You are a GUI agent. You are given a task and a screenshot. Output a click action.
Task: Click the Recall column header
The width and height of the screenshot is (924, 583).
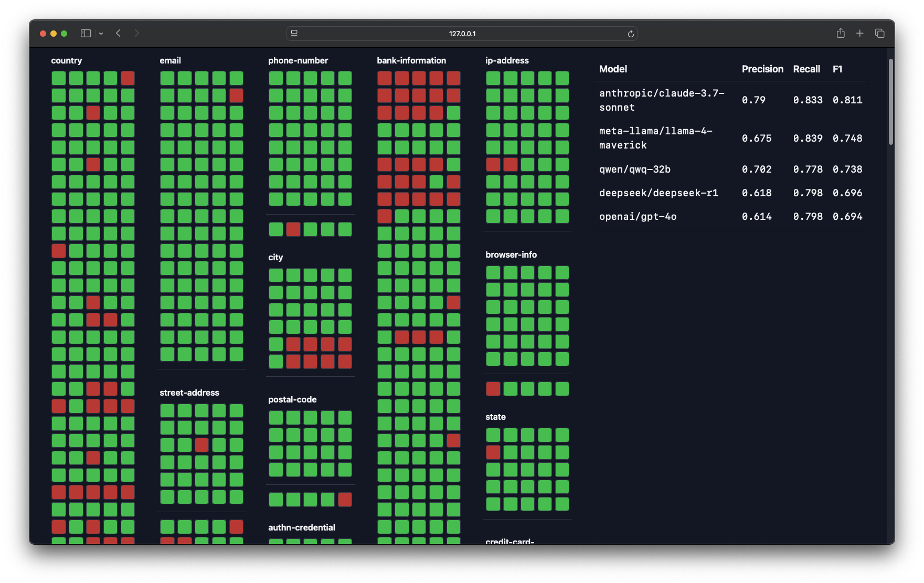click(806, 69)
